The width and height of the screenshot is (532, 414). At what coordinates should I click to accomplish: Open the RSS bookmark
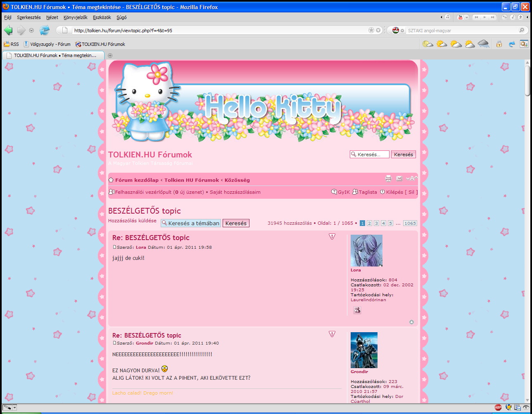11,44
